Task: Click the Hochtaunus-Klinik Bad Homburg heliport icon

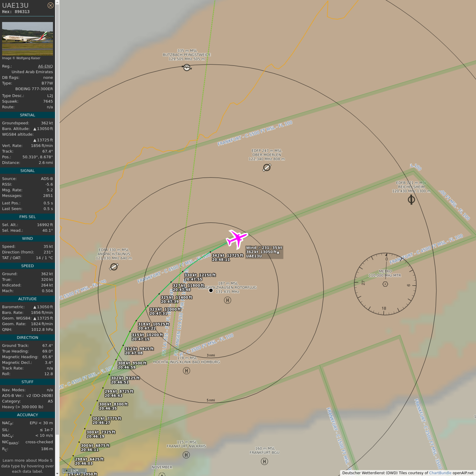Action: click(x=186, y=371)
